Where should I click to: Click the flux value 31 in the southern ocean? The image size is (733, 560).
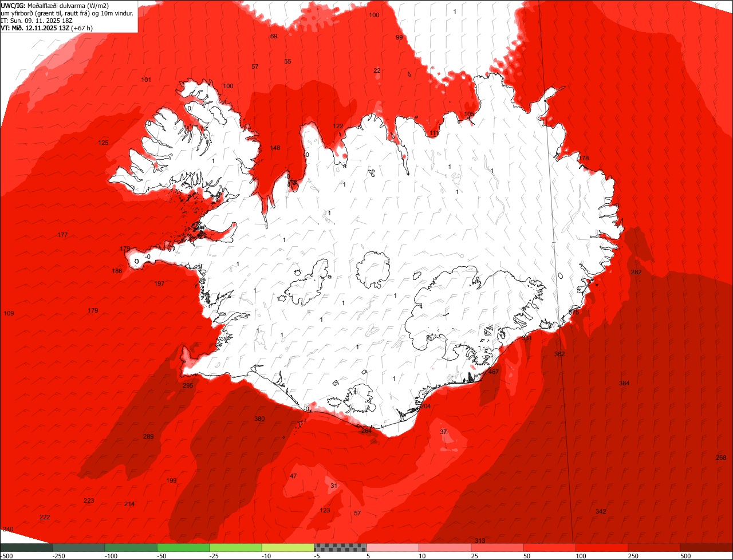(x=334, y=486)
